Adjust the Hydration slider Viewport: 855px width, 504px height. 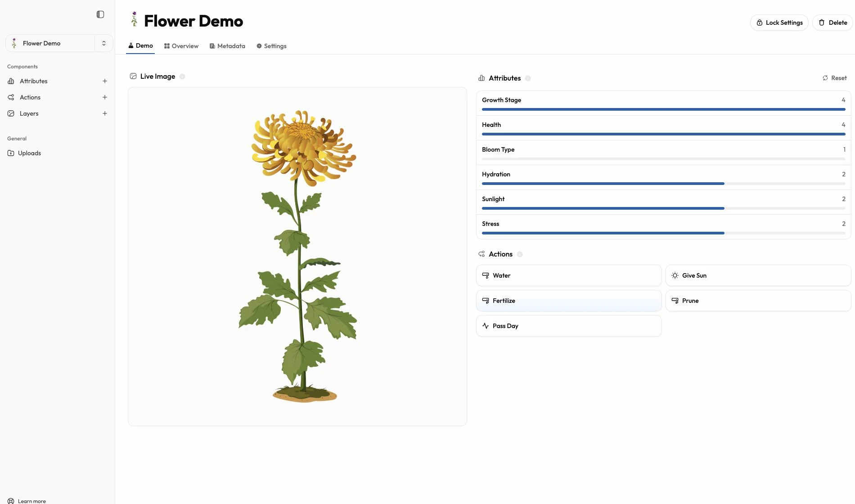pyautogui.click(x=663, y=184)
